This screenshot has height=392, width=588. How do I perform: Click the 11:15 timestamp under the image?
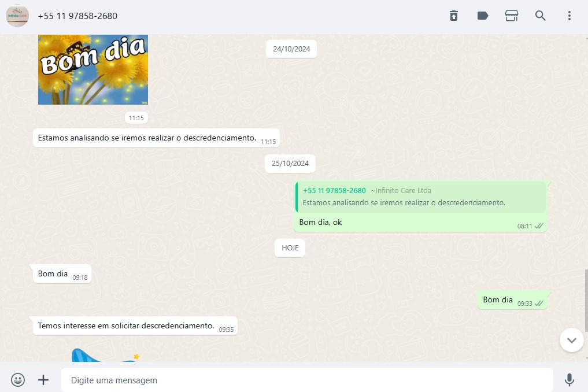point(136,118)
